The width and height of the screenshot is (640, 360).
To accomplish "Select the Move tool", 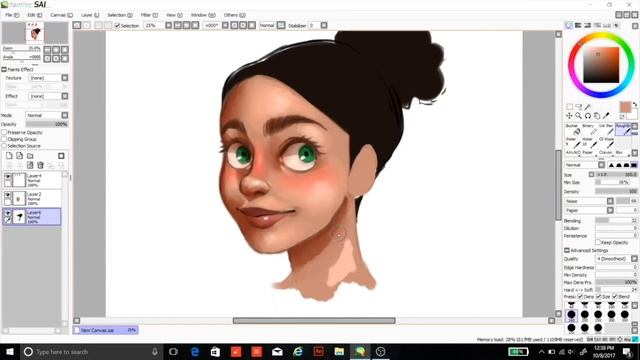I will [x=569, y=116].
